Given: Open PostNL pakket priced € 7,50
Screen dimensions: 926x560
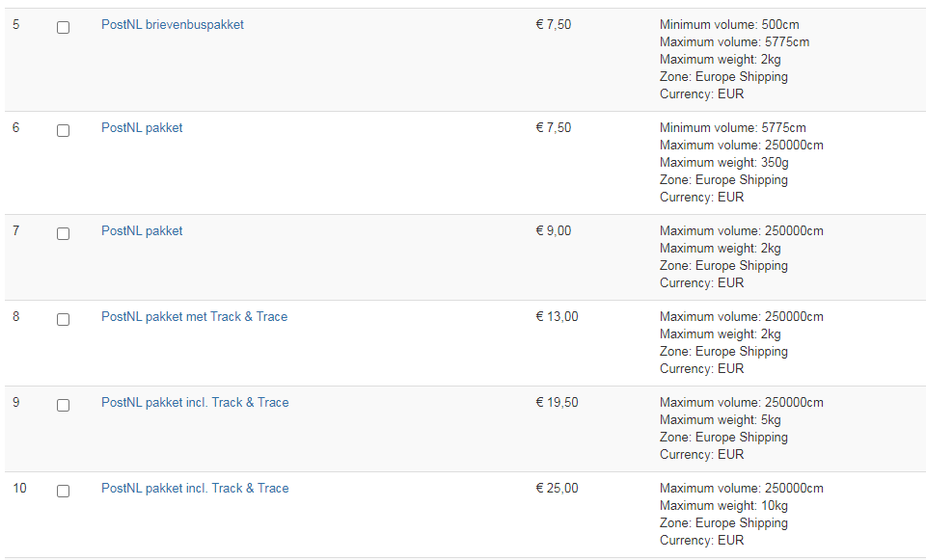Looking at the screenshot, I should tap(142, 128).
